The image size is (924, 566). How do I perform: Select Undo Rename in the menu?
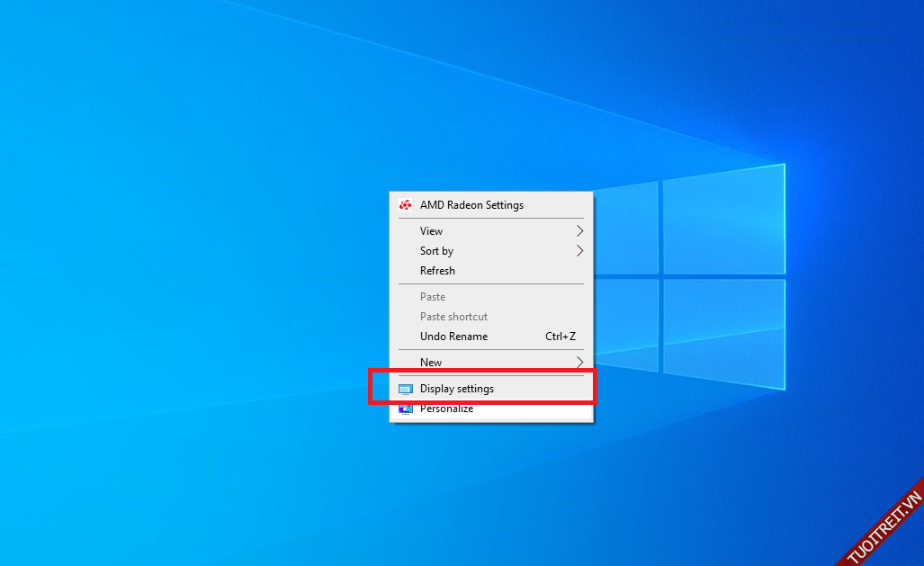(x=453, y=337)
